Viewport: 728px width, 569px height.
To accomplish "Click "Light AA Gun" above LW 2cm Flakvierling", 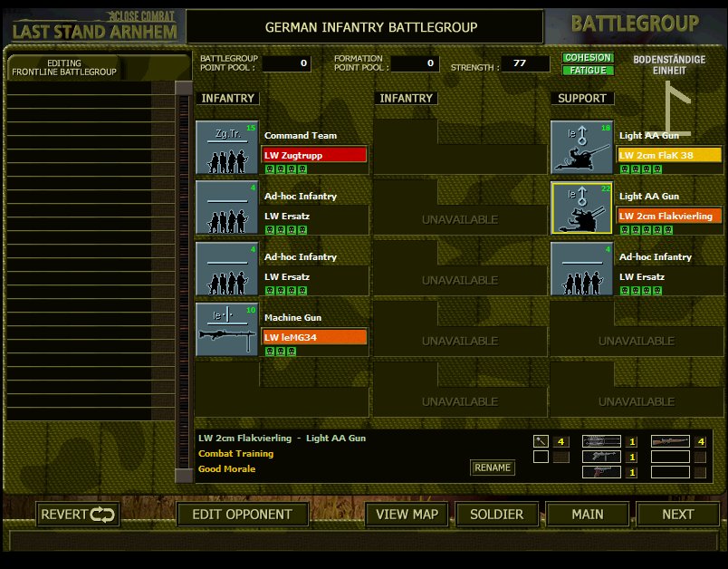I will pos(649,196).
